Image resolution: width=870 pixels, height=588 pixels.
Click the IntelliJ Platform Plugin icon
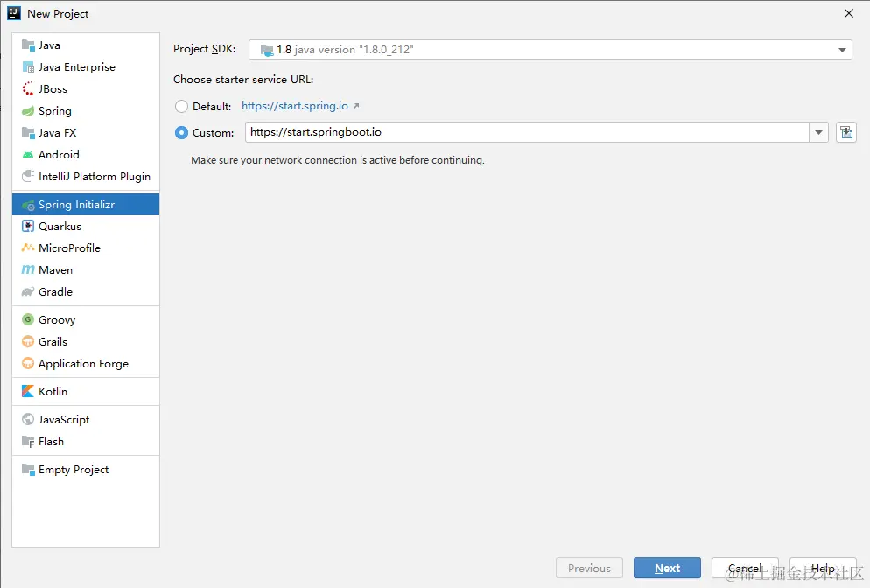pyautogui.click(x=28, y=177)
